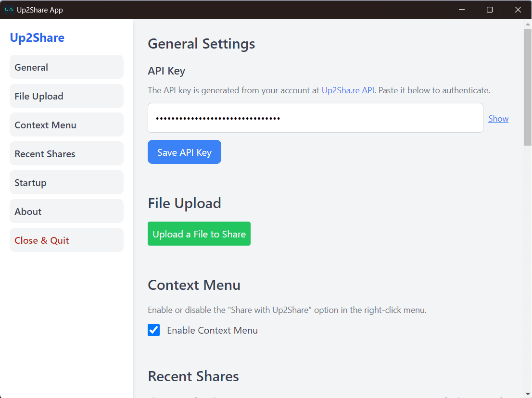This screenshot has height=398, width=532.
Task: Open the Up2Sha.re API link
Action: pyautogui.click(x=348, y=90)
